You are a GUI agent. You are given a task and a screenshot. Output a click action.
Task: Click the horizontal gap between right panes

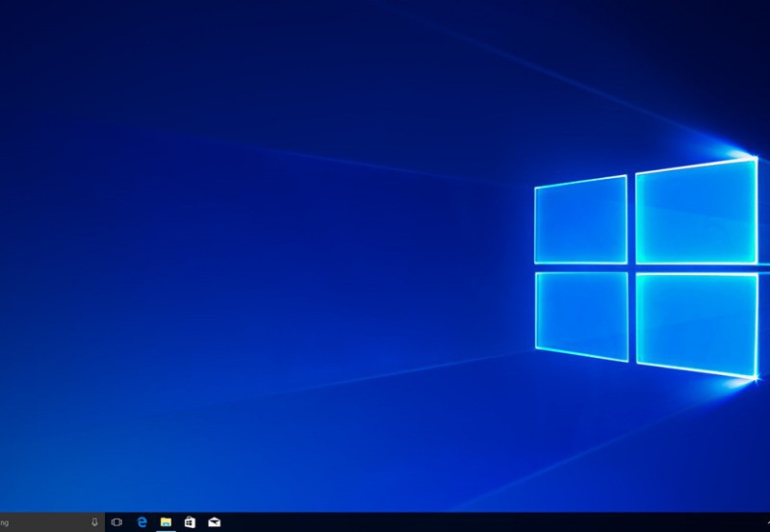pyautogui.click(x=696, y=268)
